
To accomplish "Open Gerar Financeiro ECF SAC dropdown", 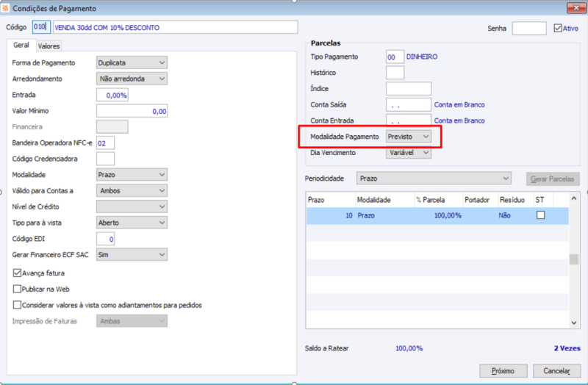I will coord(132,254).
